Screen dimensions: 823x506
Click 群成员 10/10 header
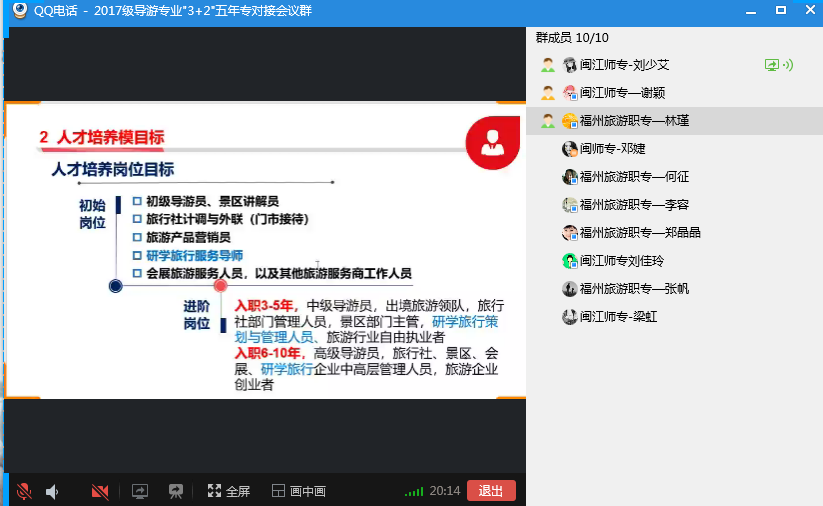point(572,38)
